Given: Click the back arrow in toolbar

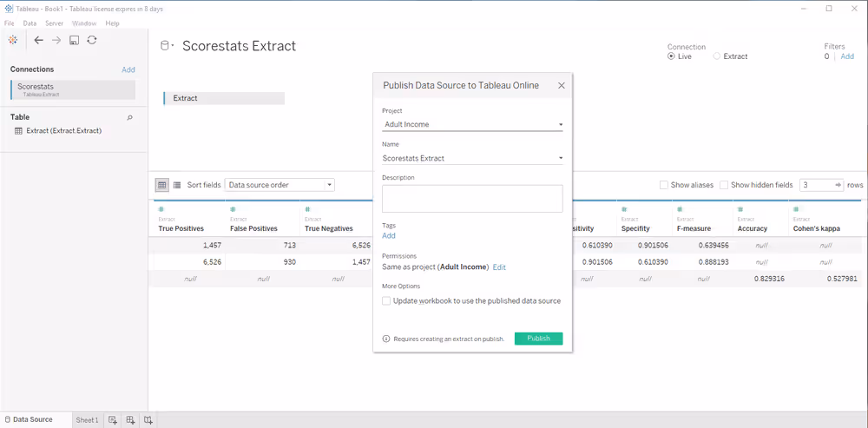Looking at the screenshot, I should [38, 40].
